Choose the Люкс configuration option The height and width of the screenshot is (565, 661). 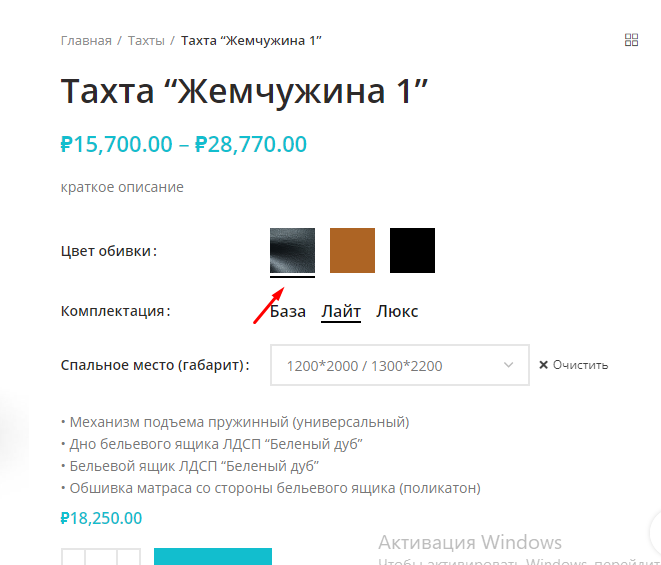click(397, 312)
